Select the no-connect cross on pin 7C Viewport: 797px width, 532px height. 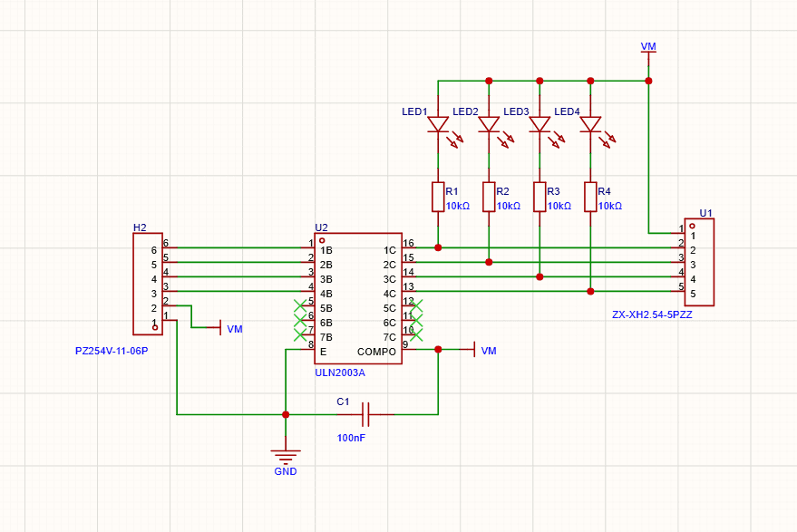(416, 334)
